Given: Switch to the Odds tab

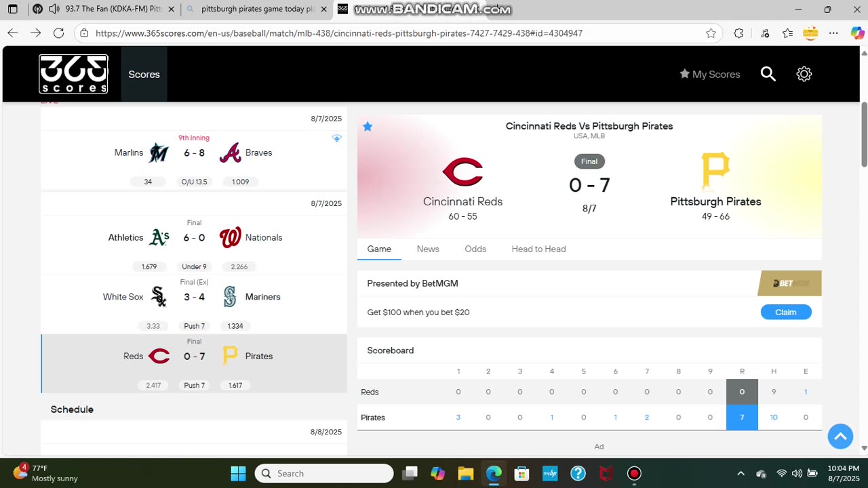Looking at the screenshot, I should tap(475, 249).
